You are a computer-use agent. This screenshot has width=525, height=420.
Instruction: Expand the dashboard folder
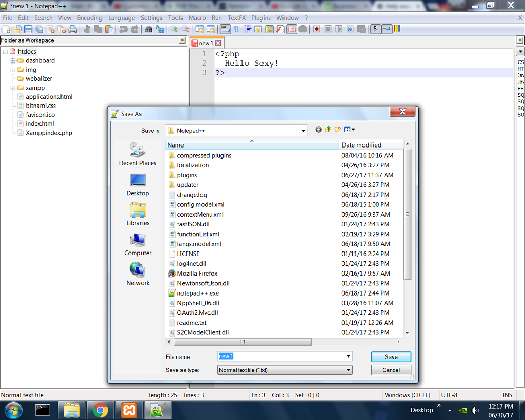13,61
